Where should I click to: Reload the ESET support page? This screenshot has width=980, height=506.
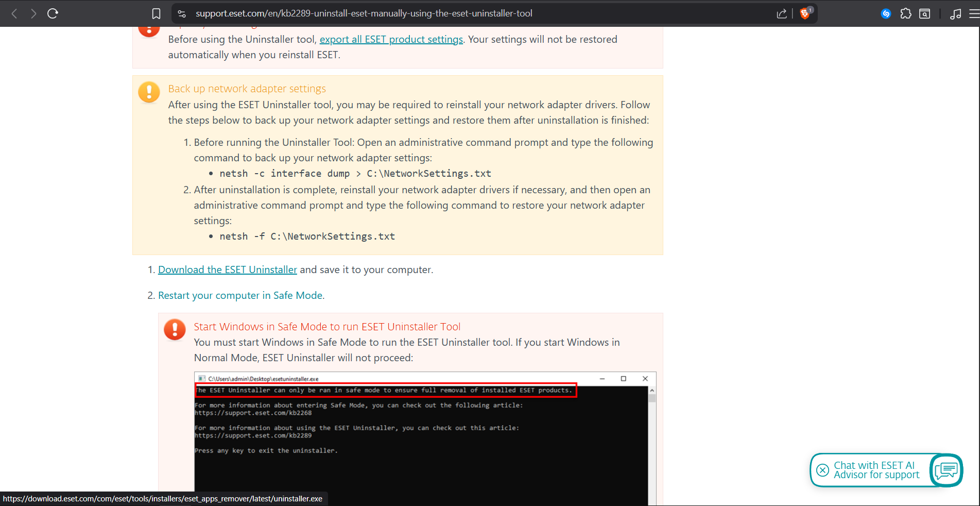[53, 14]
